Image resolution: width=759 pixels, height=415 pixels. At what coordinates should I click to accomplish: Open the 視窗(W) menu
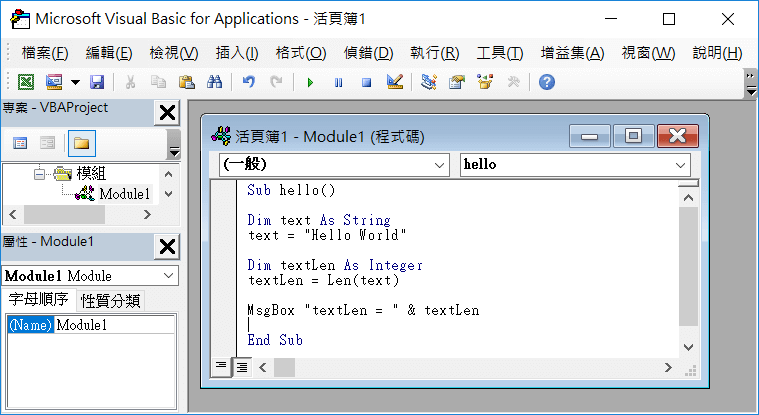pos(648,53)
